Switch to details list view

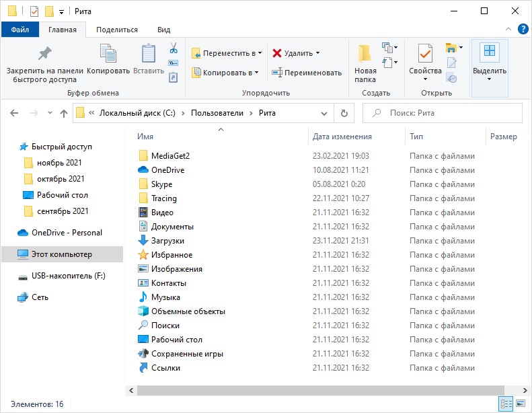[x=506, y=404]
